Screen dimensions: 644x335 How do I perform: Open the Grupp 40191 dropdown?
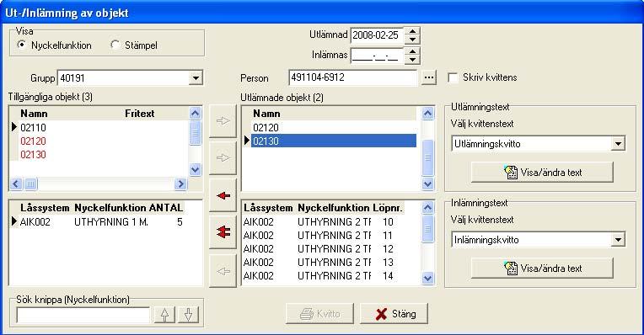pyautogui.click(x=196, y=78)
